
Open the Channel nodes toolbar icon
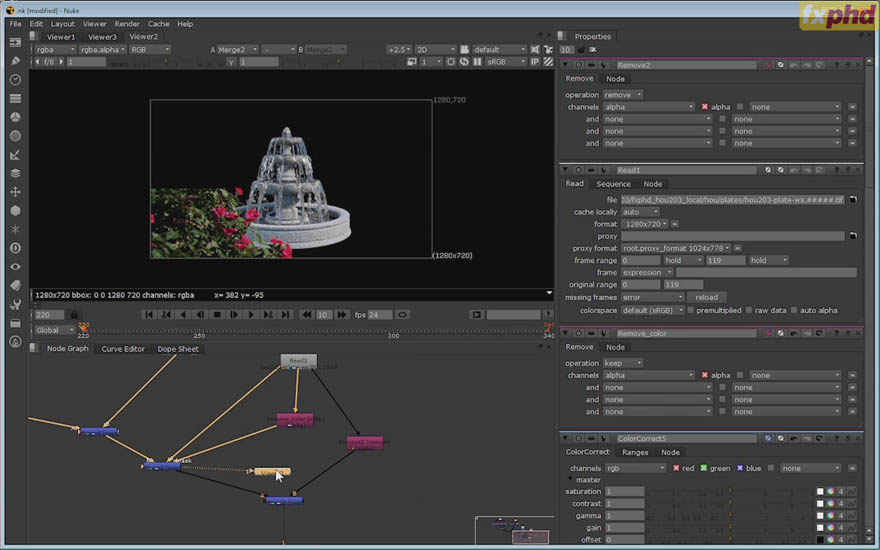[x=15, y=98]
